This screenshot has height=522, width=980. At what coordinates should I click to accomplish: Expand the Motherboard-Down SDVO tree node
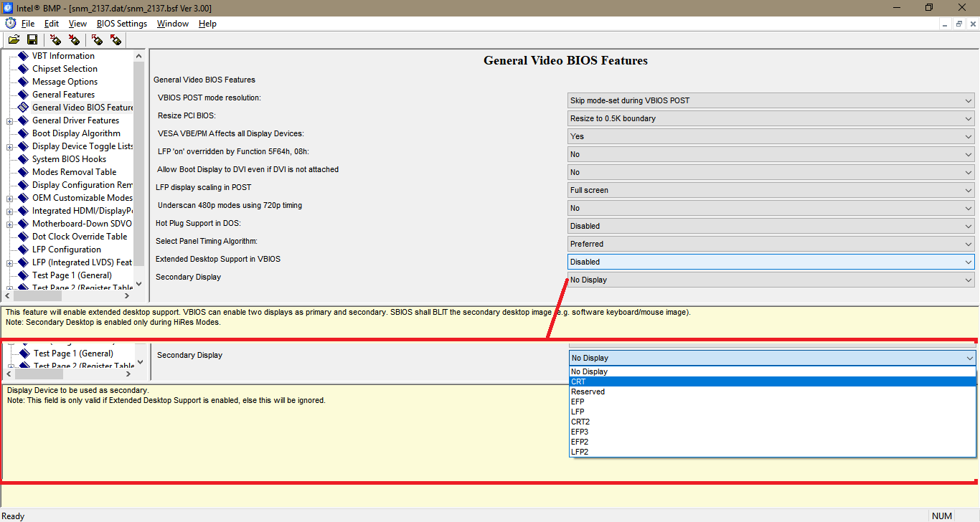10,224
